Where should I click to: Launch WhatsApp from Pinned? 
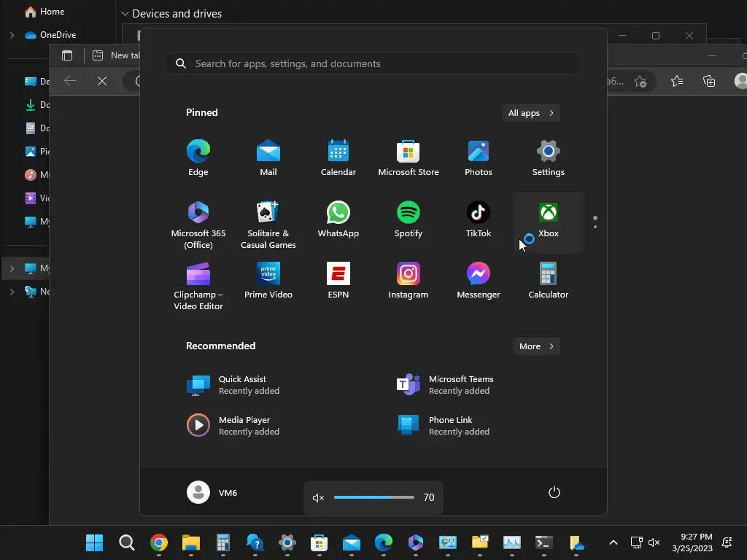338,220
